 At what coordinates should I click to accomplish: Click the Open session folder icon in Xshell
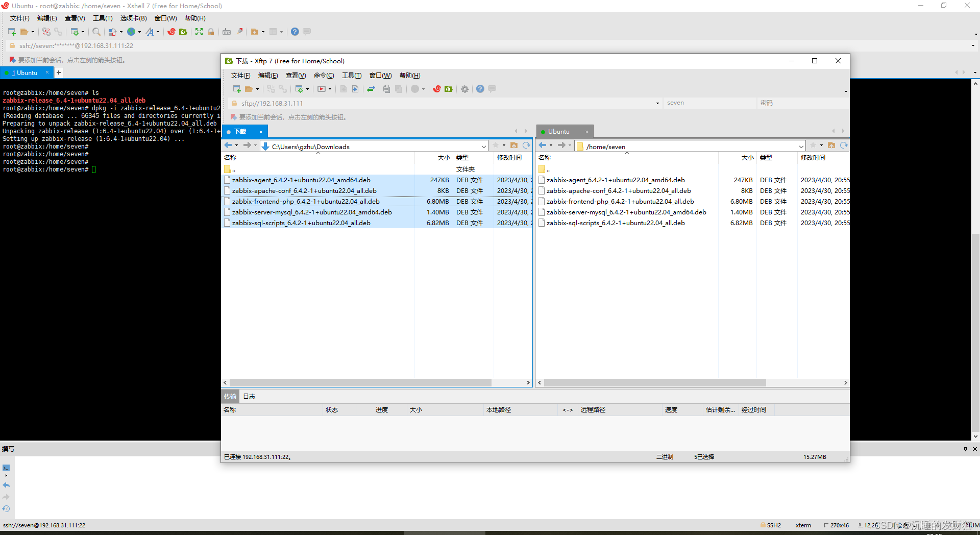click(x=24, y=32)
